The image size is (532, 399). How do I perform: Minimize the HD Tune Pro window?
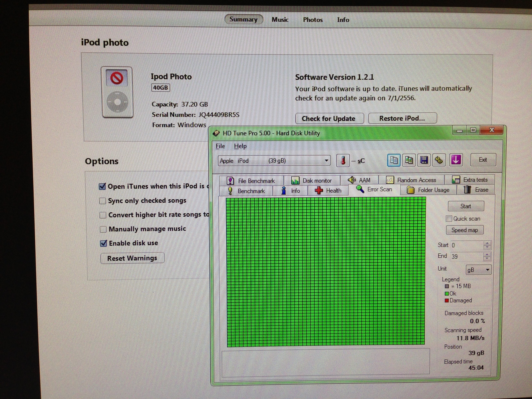coord(460,131)
